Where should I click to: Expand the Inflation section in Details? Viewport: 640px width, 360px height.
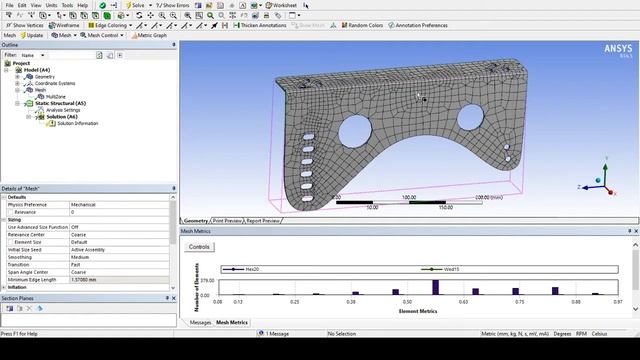(x=4, y=287)
